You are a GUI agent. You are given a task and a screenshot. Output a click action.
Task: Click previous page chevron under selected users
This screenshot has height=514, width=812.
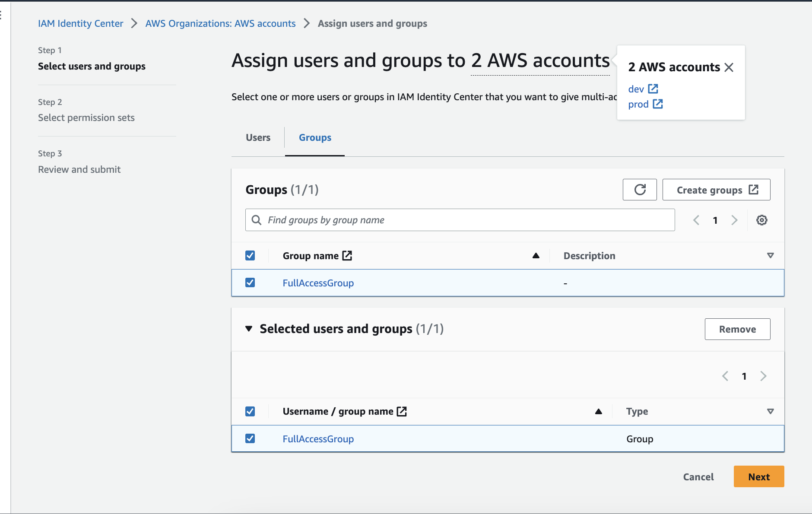[725, 376]
